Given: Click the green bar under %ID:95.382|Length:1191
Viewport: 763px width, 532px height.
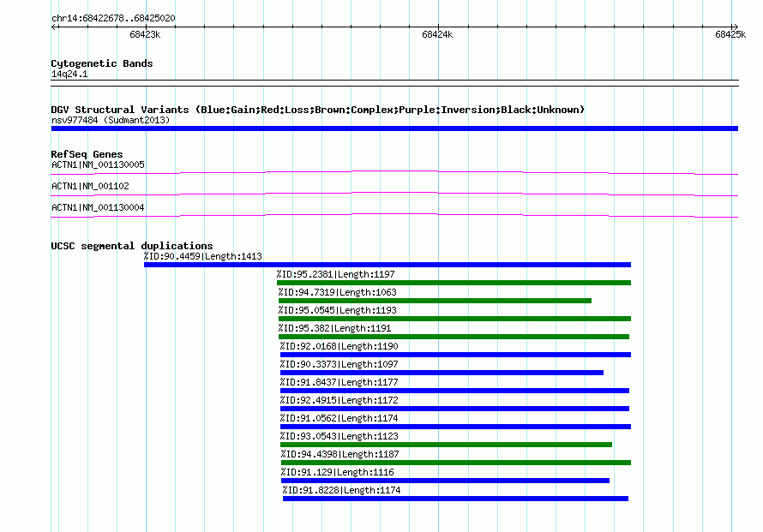Looking at the screenshot, I should 454,337.
